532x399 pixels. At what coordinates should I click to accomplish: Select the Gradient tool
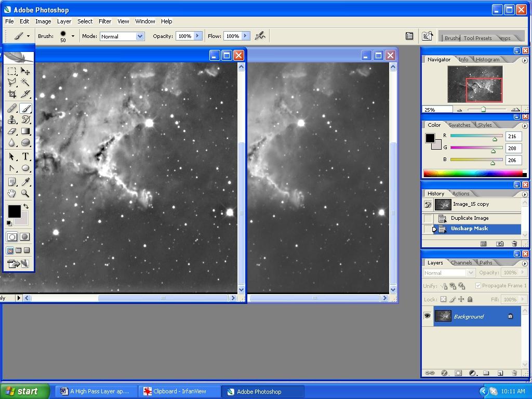tap(25, 131)
